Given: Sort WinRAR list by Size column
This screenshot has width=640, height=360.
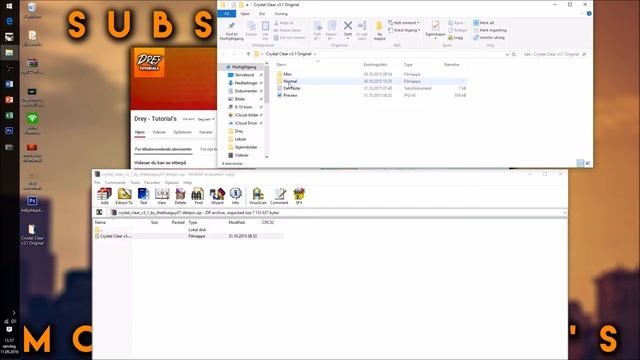Looking at the screenshot, I should (x=154, y=222).
